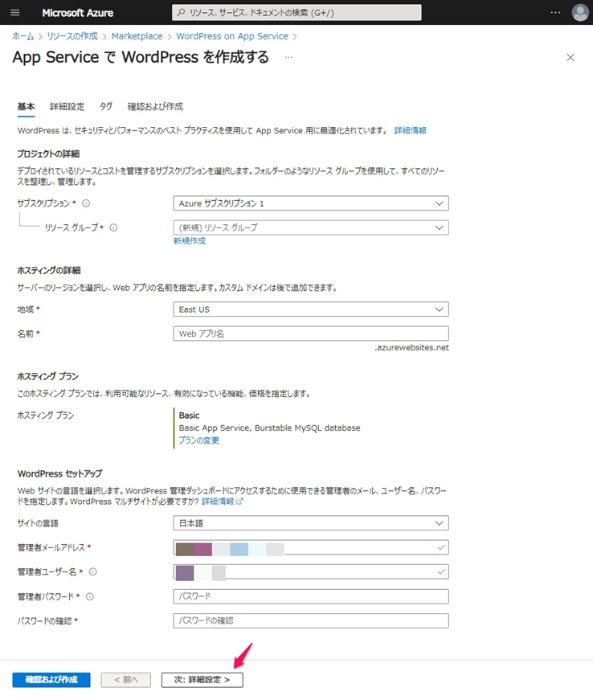Go to リソースの作成 breadcrumb

click(72, 36)
